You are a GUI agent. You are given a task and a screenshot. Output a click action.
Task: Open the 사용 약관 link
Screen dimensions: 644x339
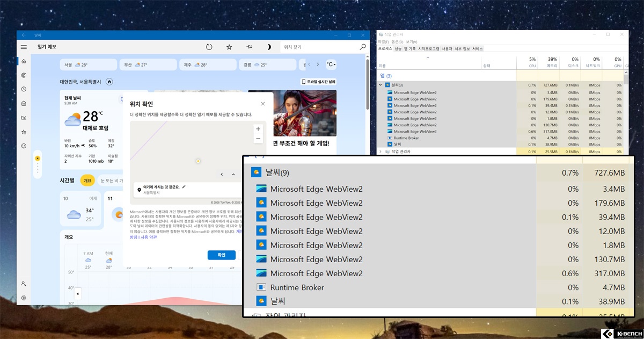(x=149, y=237)
